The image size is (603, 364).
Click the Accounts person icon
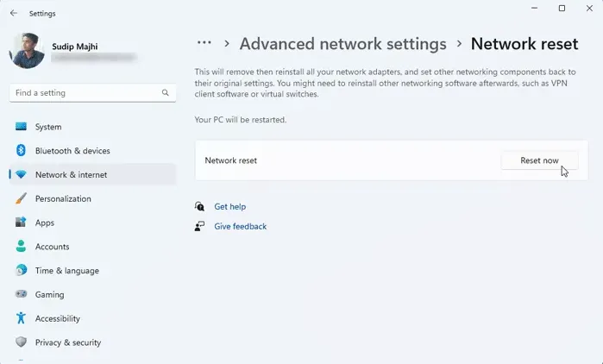click(x=21, y=246)
